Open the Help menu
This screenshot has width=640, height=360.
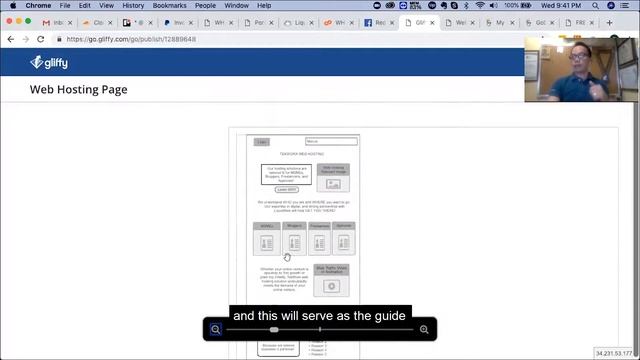[264, 6]
